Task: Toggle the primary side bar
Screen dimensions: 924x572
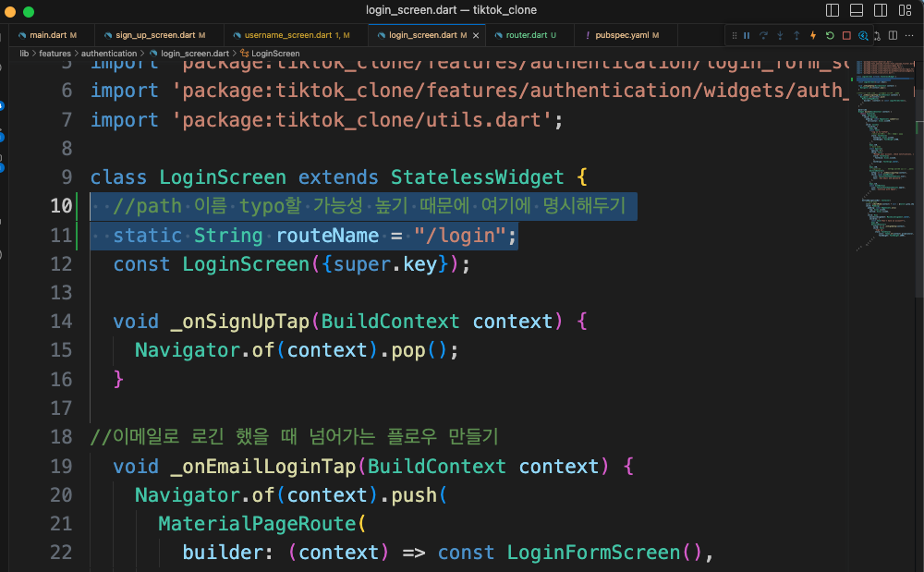Action: pyautogui.click(x=833, y=10)
